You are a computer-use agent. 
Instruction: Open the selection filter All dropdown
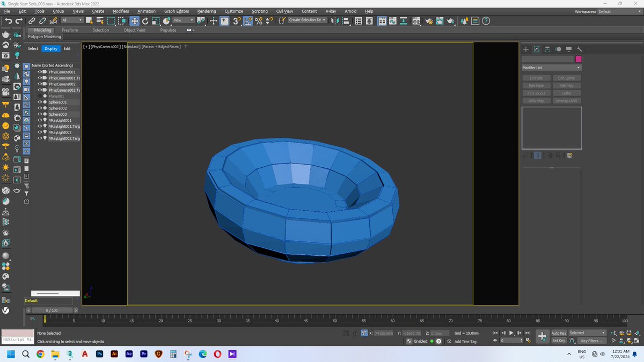tap(72, 20)
